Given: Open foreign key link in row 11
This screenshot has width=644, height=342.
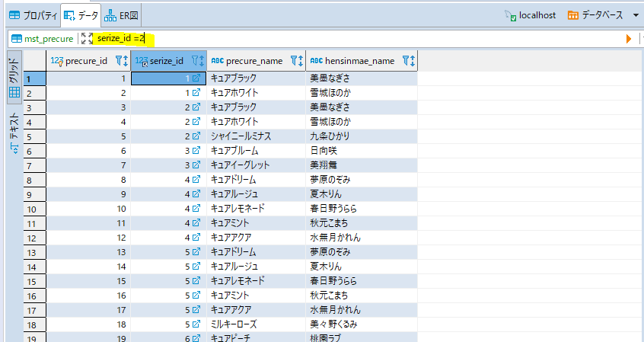Looking at the screenshot, I should 196,222.
